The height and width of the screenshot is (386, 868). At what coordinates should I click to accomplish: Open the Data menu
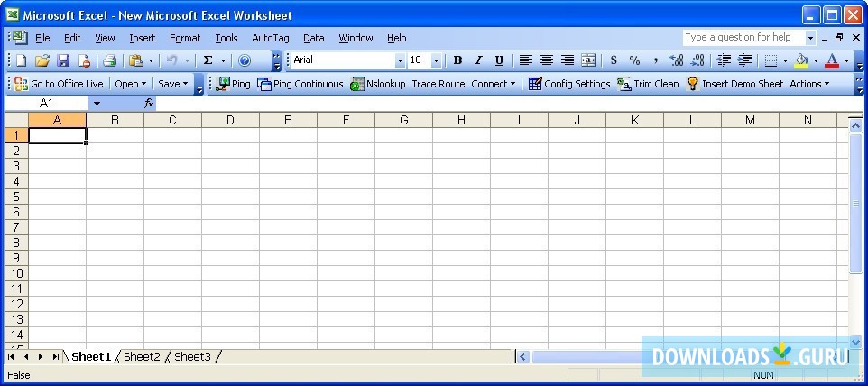pyautogui.click(x=313, y=38)
